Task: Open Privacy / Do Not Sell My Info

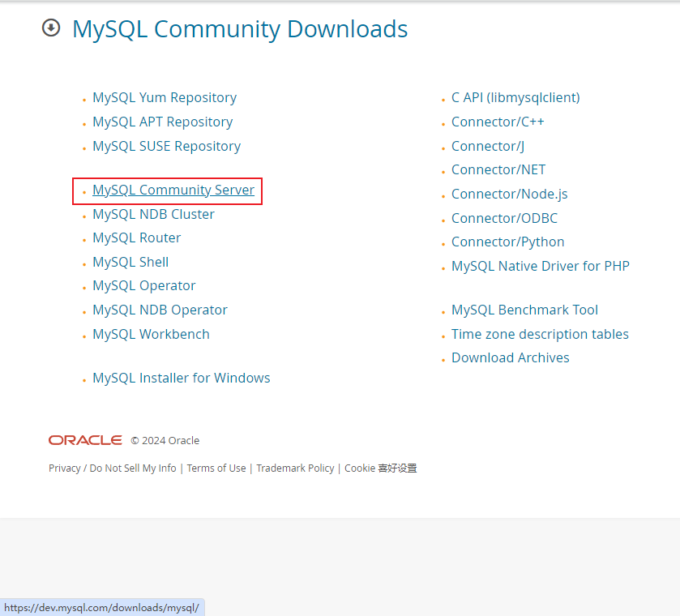Action: pyautogui.click(x=113, y=468)
